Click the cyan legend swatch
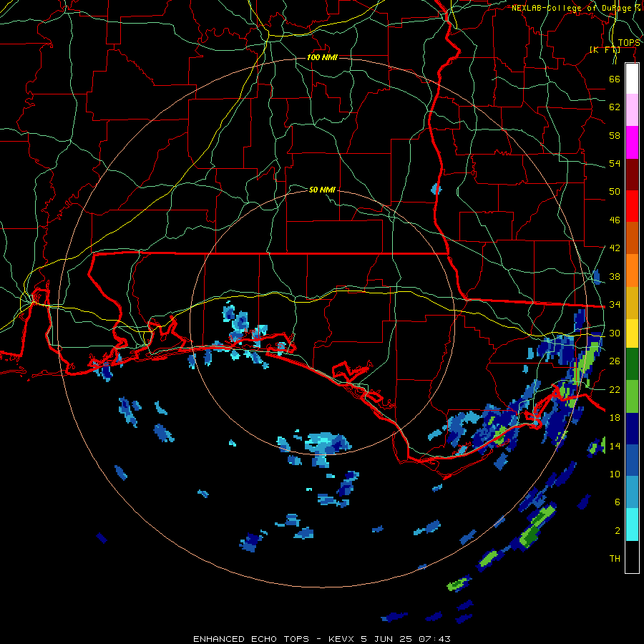Viewport: 644px width, 644px height. pos(632,525)
